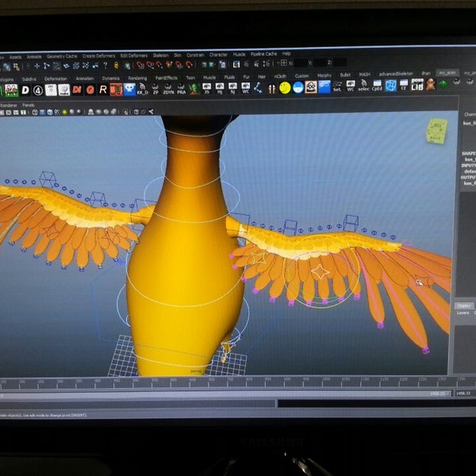The image size is (476, 476).
Task: Switch to the Deformation shelf tab
Action: tap(56, 79)
